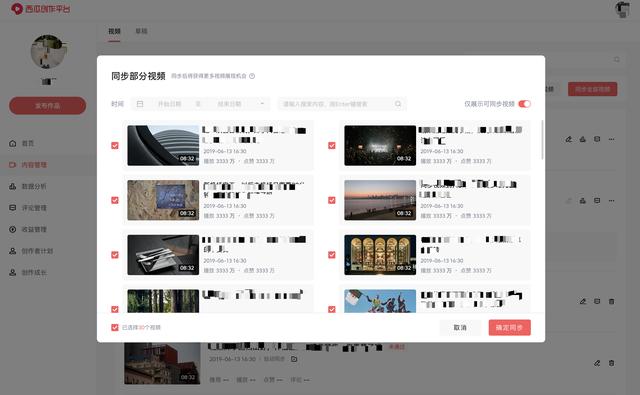This screenshot has width=640, height=395.
Task: Click the sunset waterfront video thumbnail
Action: pos(380,200)
